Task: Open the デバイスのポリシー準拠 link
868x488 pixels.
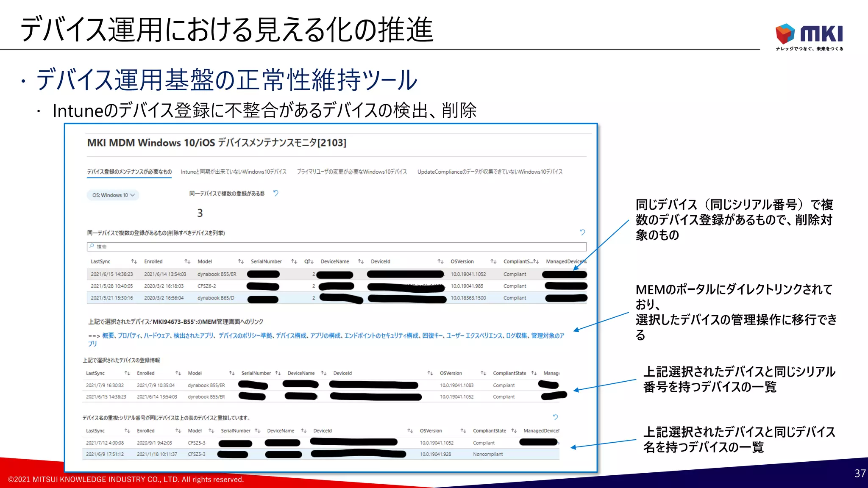Action: click(245, 335)
